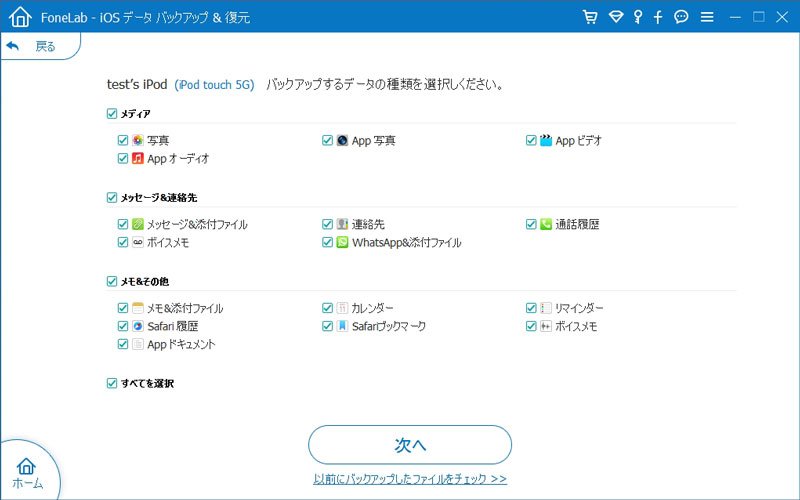Uncheck the メモ&添付ファイル checkbox
This screenshot has height=500, width=800.
pos(123,308)
